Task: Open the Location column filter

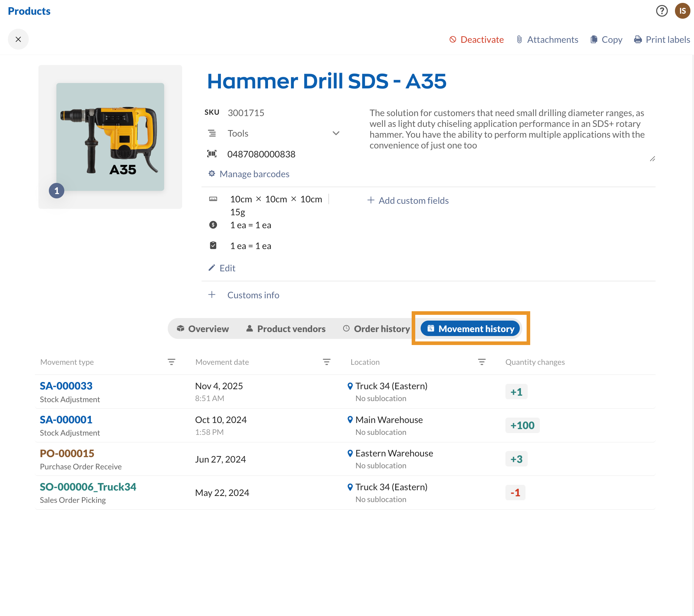Action: point(482,362)
